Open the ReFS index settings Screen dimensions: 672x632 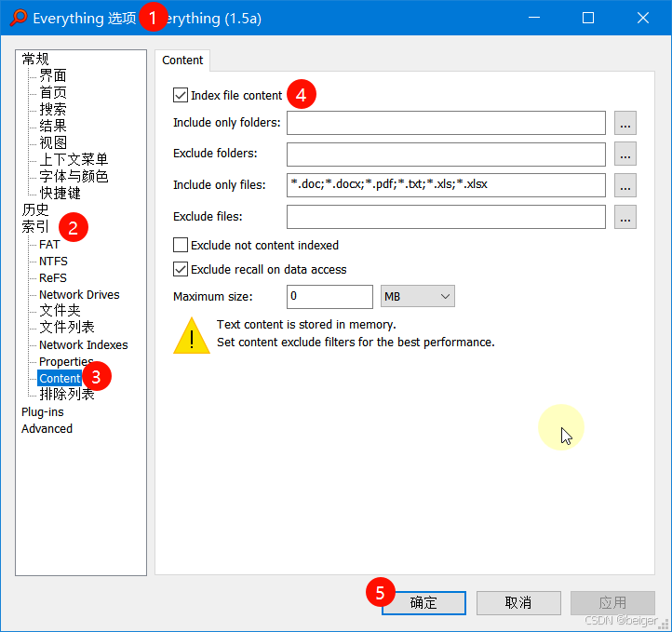[x=53, y=277]
